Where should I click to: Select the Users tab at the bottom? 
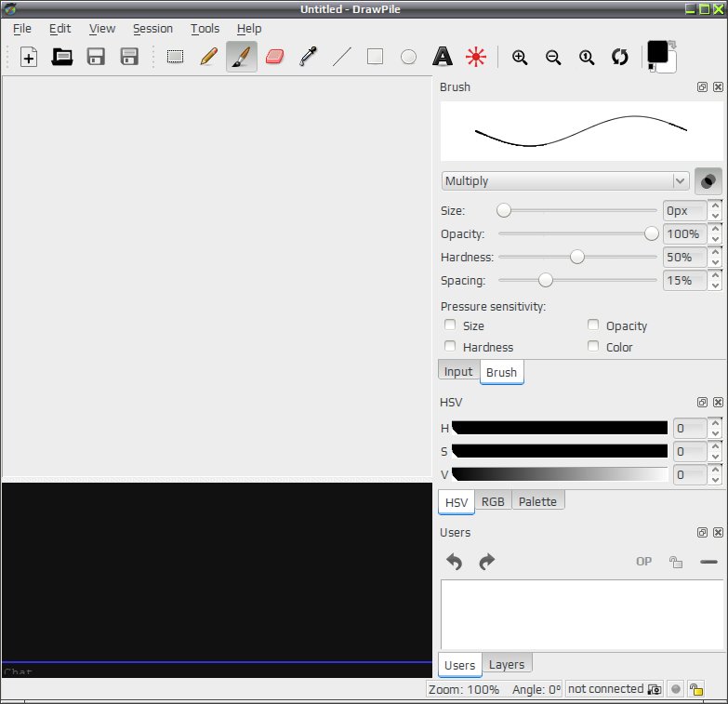click(x=459, y=665)
